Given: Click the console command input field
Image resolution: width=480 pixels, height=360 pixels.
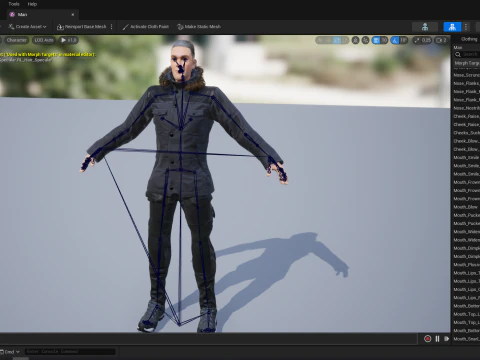Looking at the screenshot, I should pos(70,352).
